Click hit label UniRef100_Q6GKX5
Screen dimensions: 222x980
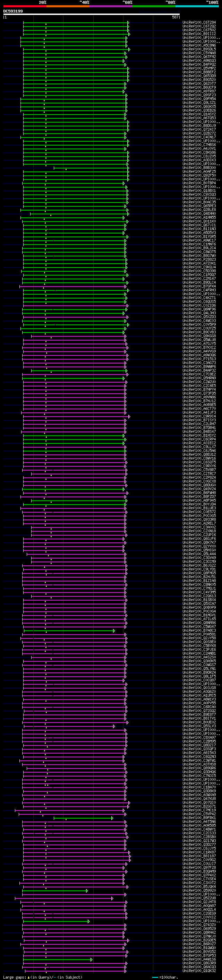point(199,106)
